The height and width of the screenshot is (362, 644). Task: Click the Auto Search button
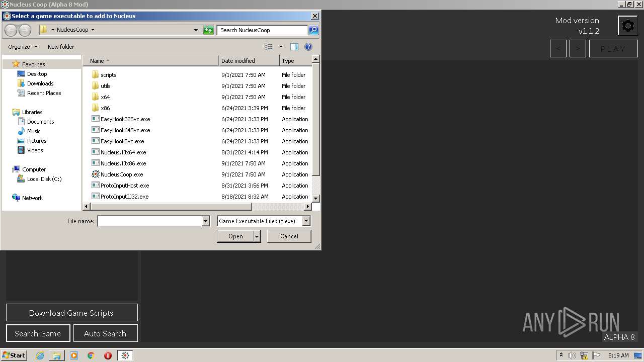[106, 333]
